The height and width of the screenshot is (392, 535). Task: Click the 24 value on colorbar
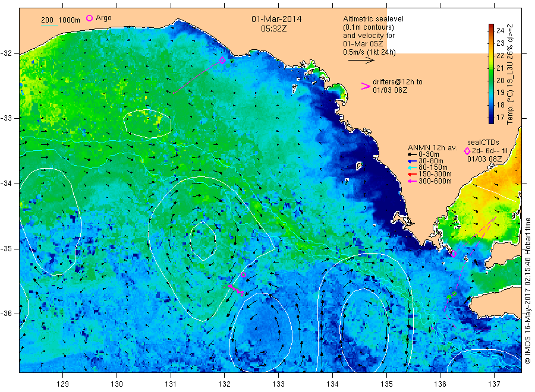(x=500, y=31)
